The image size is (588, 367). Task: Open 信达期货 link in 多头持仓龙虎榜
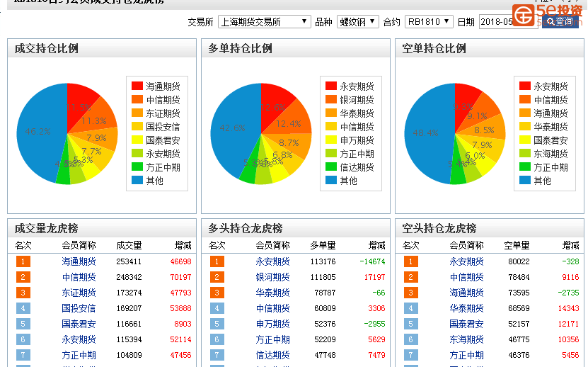click(272, 355)
